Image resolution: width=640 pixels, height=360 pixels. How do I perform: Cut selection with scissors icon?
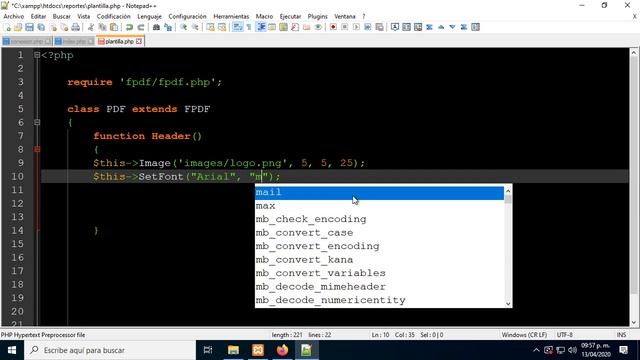click(91, 27)
